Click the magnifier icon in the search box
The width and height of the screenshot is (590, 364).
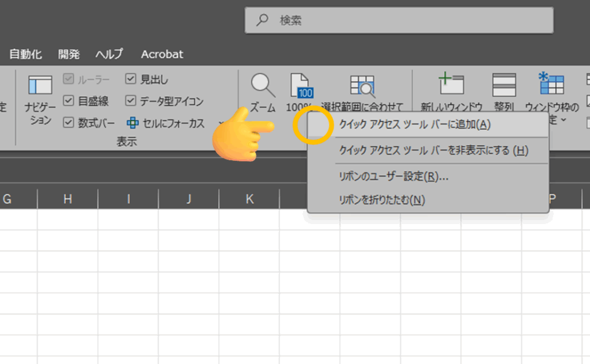(x=262, y=20)
